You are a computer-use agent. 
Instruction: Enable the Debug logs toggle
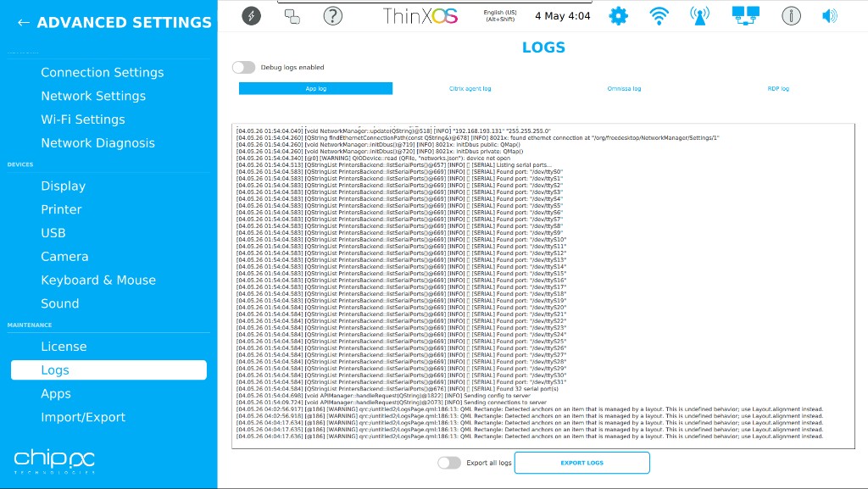(243, 68)
